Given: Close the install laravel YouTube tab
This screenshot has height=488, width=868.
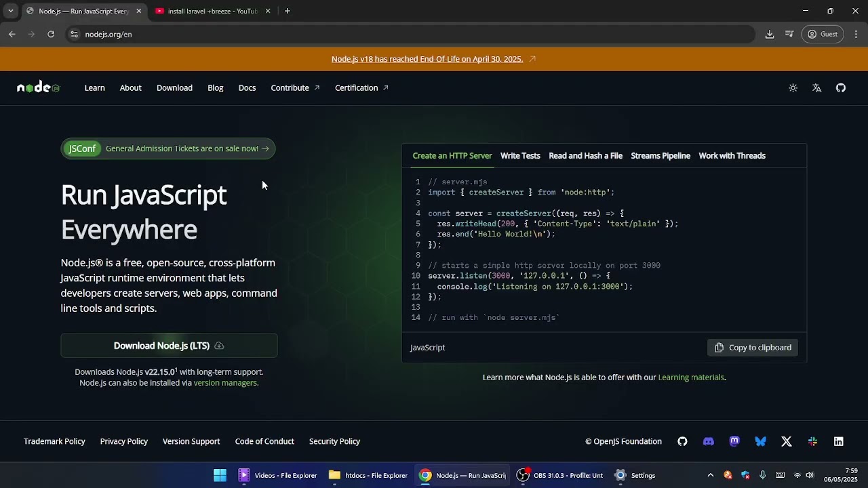Looking at the screenshot, I should [268, 11].
